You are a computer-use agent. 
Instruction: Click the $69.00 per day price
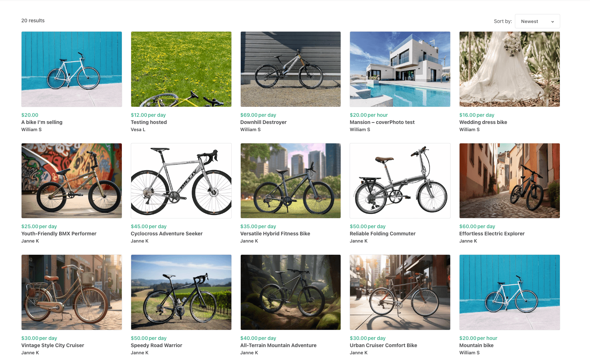coord(258,115)
